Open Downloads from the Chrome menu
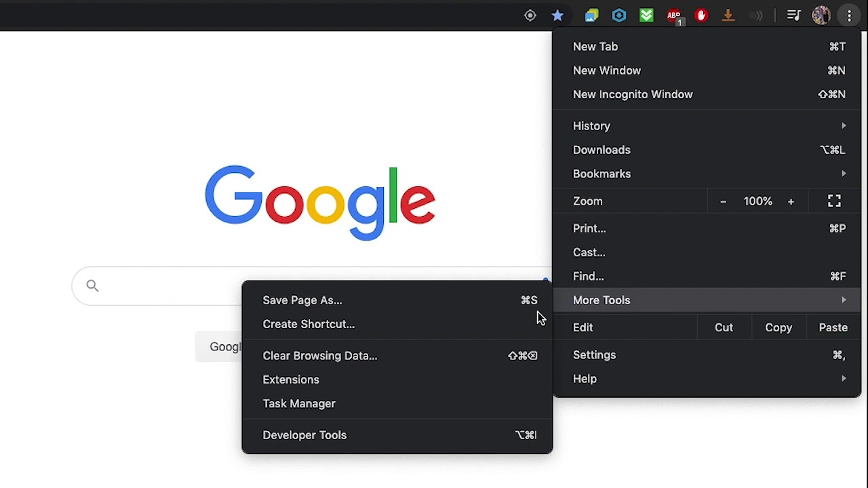The height and width of the screenshot is (488, 868). 707,150
